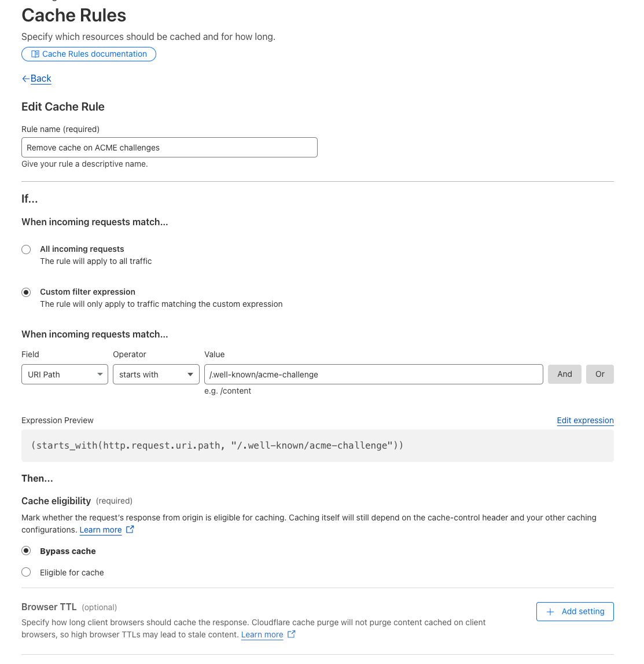Choose the Eligible for cache radio option
The height and width of the screenshot is (664, 644).
(26, 572)
